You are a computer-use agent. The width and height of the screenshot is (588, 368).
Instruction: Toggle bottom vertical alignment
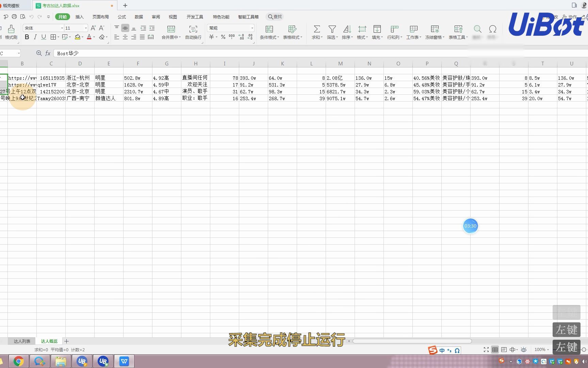[134, 28]
